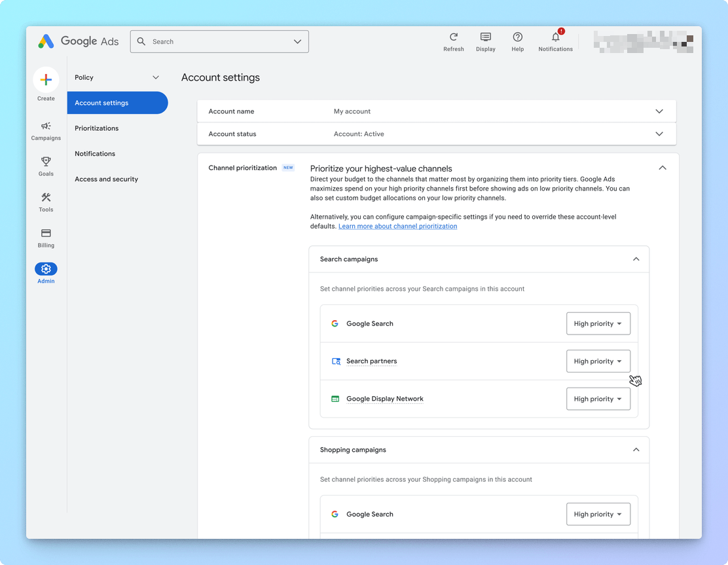728x565 pixels.
Task: Click the Google Ads logo
Action: (x=78, y=41)
